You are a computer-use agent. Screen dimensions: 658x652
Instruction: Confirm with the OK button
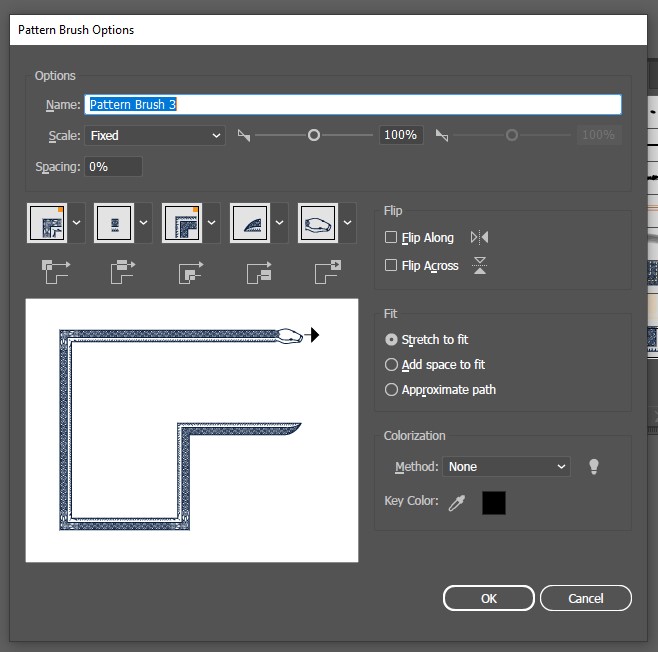coord(488,598)
